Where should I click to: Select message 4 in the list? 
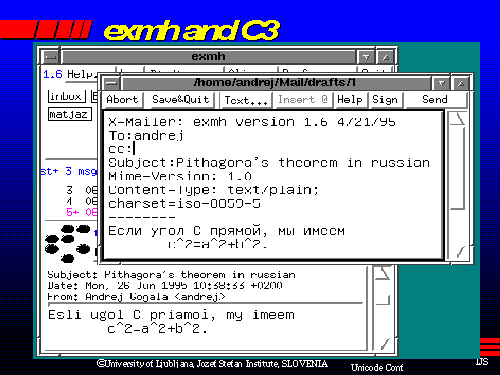coord(81,201)
